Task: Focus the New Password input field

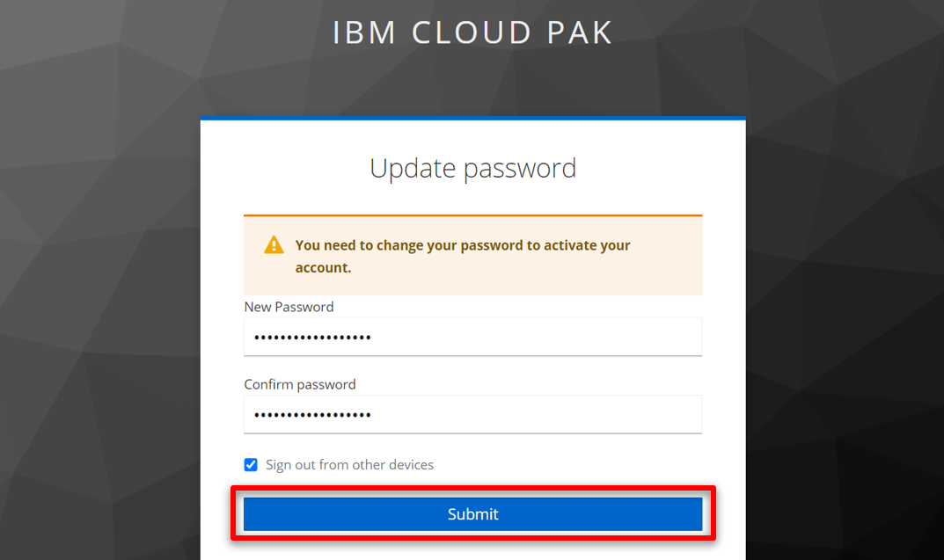Action: [472, 336]
